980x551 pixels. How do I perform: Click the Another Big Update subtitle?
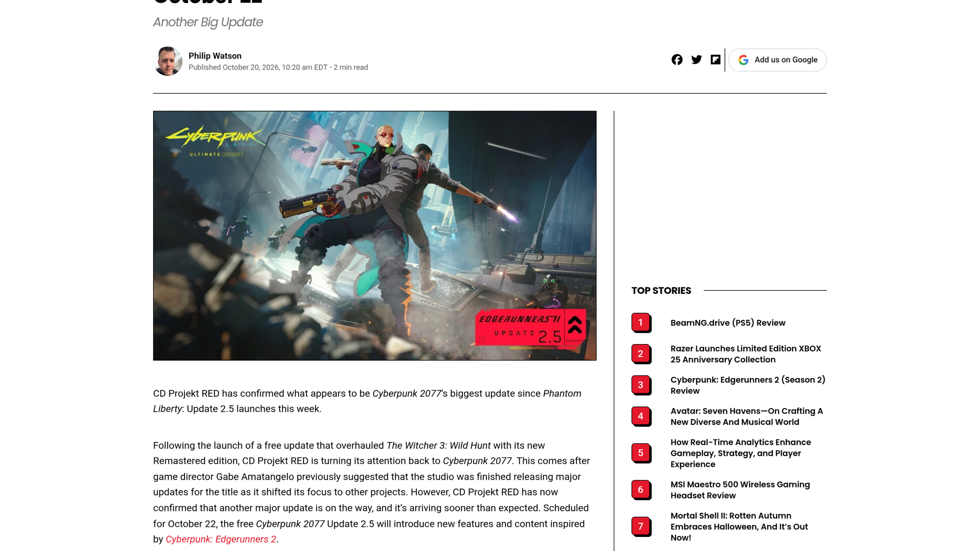click(x=208, y=22)
